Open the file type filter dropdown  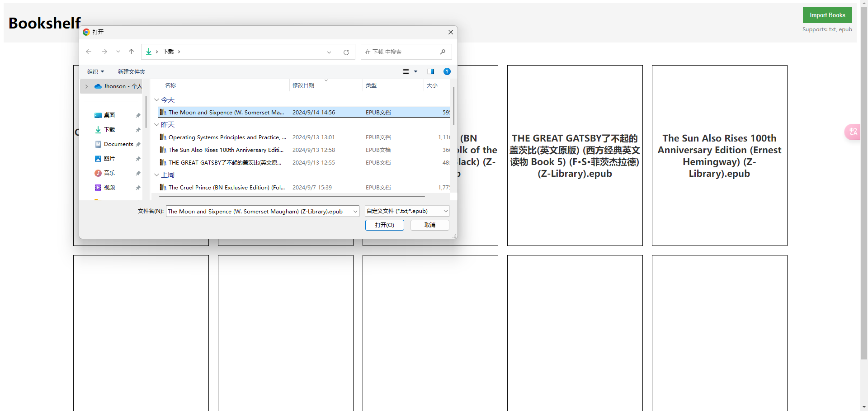pyautogui.click(x=407, y=211)
